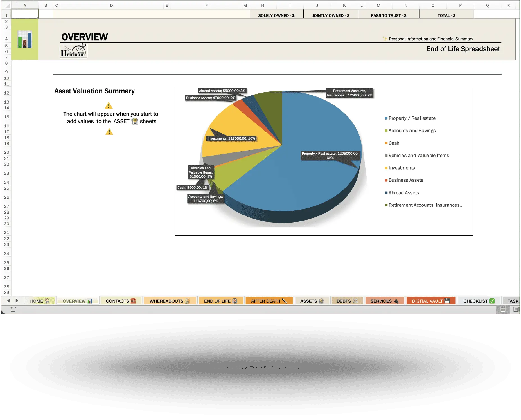Click the bar chart logo in the green header cell
This screenshot has width=521, height=420.
(25, 39)
